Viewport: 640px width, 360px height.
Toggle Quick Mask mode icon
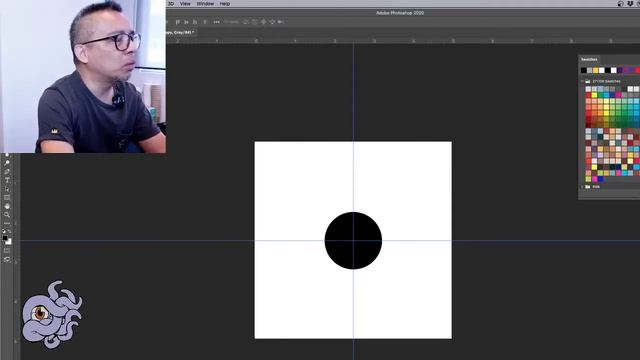(x=7, y=251)
